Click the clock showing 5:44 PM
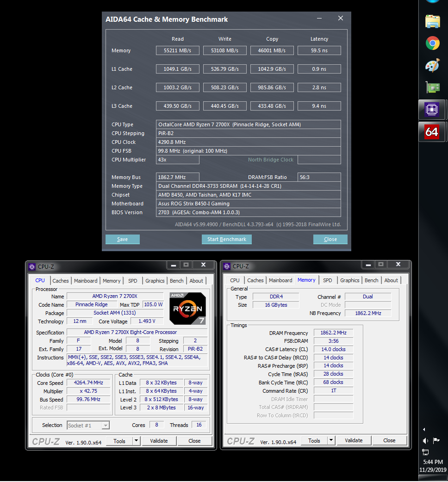 tap(433, 462)
